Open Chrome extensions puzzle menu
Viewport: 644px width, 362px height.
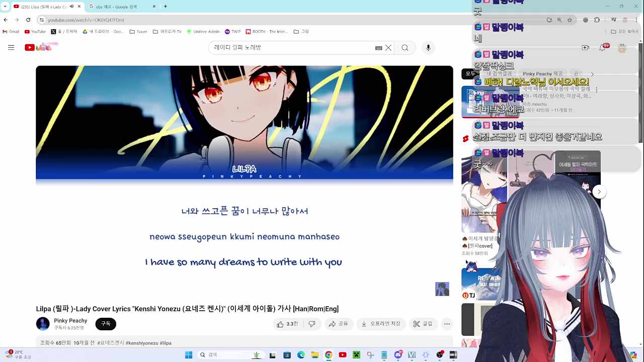pyautogui.click(x=597, y=20)
